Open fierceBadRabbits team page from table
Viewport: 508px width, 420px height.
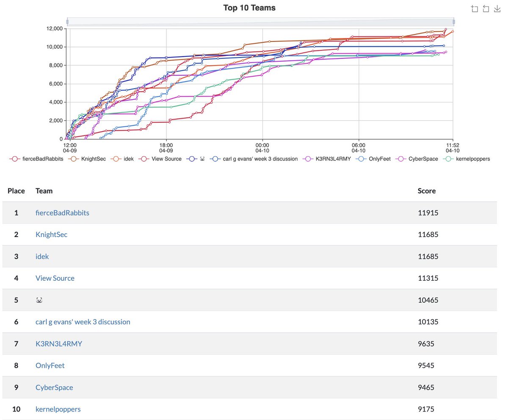(62, 213)
